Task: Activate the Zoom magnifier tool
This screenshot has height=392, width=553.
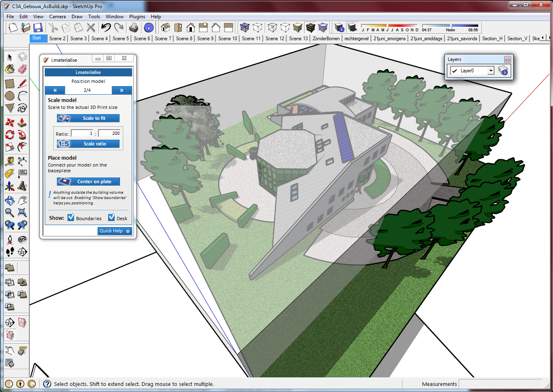Action: tap(10, 212)
